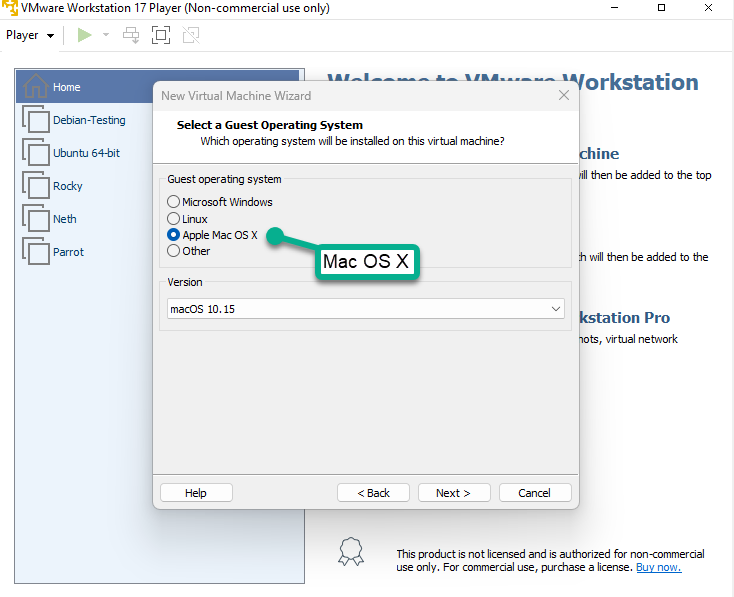Select the Ubuntu 64-bit VM icon
734x597 pixels.
coord(37,153)
